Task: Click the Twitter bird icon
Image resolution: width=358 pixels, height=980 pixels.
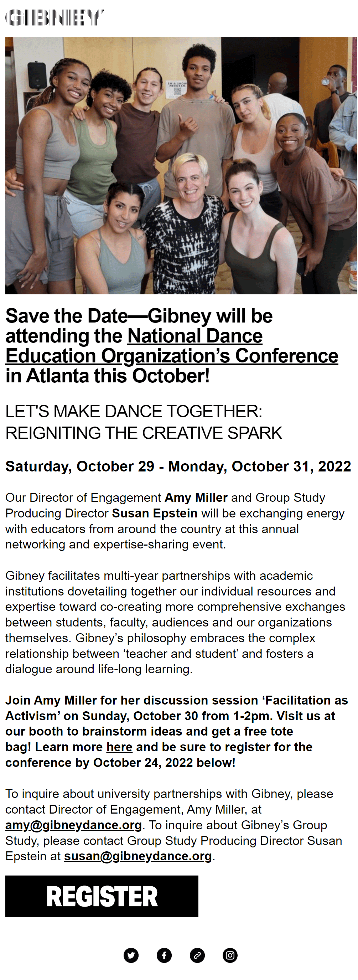Action: click(x=131, y=955)
